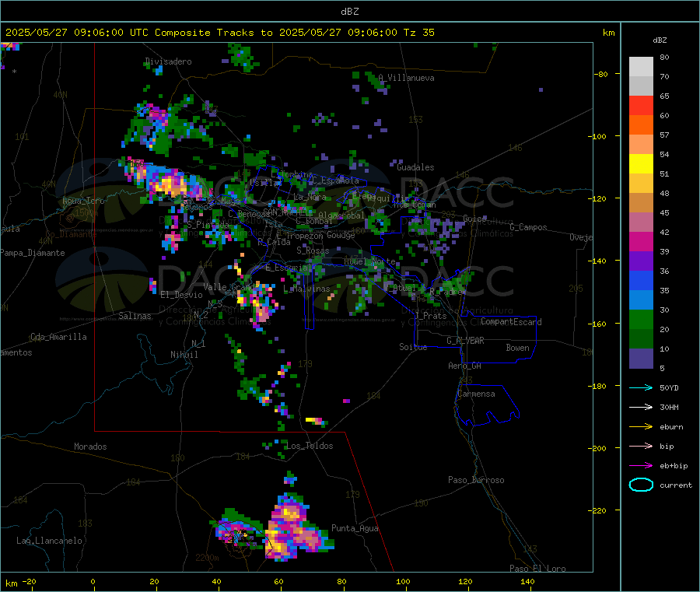This screenshot has width=700, height=592.
Task: Click the cyan 50YD arrow in legend
Action: [641, 387]
